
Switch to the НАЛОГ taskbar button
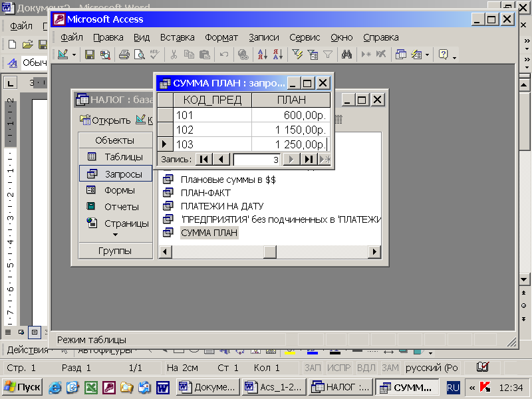pyautogui.click(x=341, y=387)
